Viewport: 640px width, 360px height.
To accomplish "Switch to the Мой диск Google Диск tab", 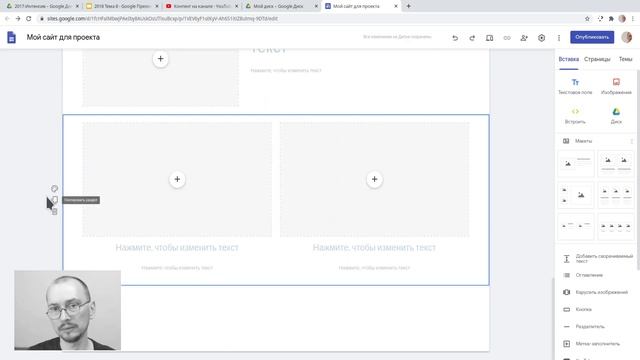I will coord(281,6).
